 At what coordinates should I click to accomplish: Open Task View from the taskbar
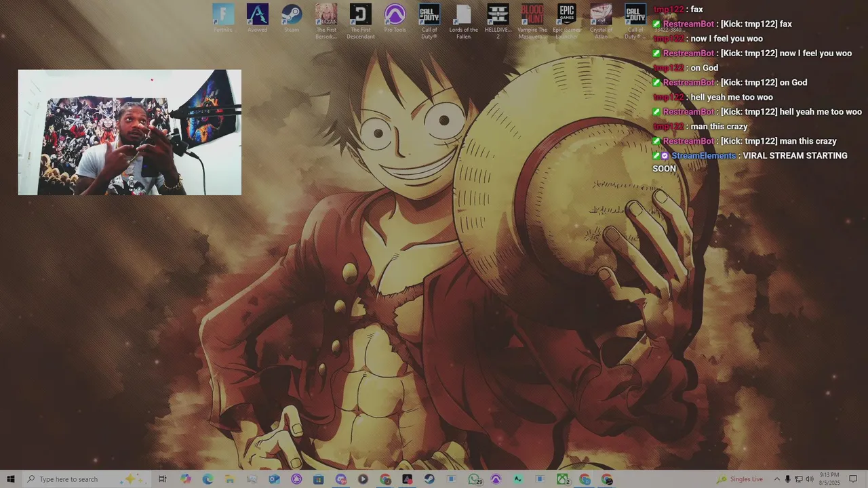click(162, 479)
